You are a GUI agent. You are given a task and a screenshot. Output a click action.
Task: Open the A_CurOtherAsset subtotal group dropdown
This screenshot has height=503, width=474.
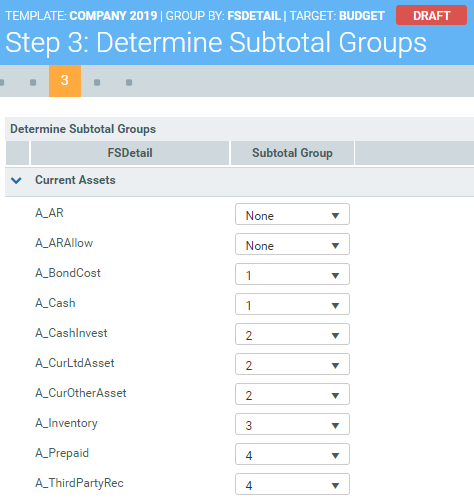pyautogui.click(x=292, y=394)
